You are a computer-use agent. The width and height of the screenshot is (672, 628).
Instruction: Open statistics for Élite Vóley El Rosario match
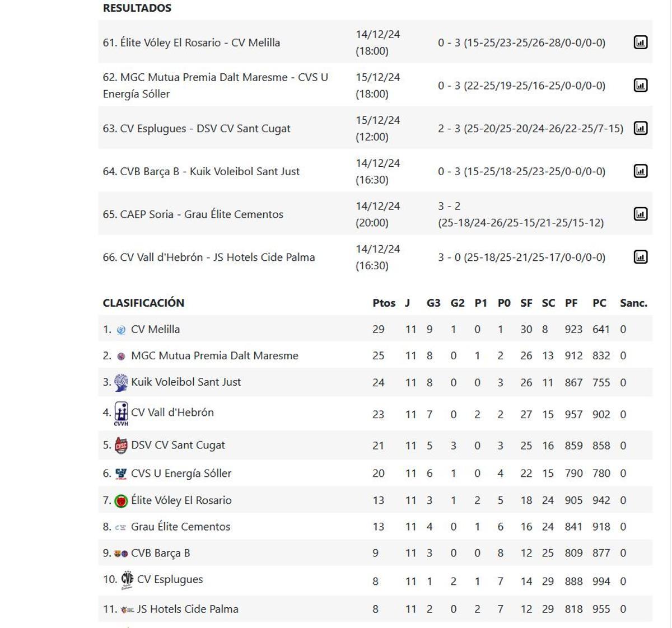click(640, 42)
